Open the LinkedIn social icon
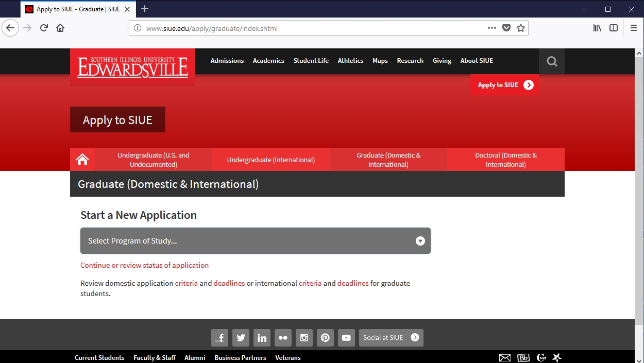Image resolution: width=644 pixels, height=363 pixels. (262, 338)
